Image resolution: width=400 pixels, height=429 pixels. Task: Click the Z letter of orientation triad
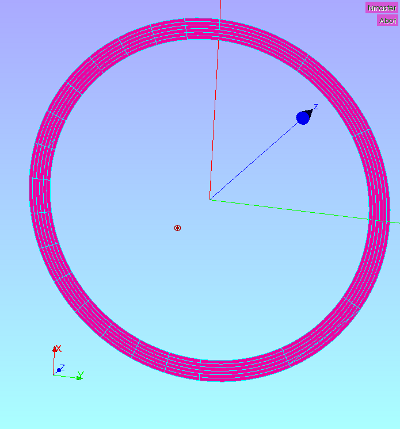(62, 367)
